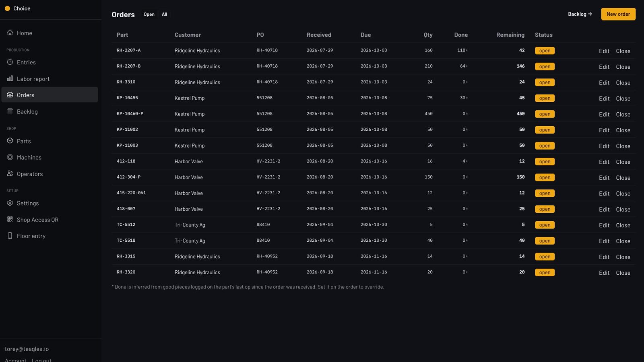Click the Home icon in sidebar
Screen dimensions: 644x362
[x=10, y=33]
